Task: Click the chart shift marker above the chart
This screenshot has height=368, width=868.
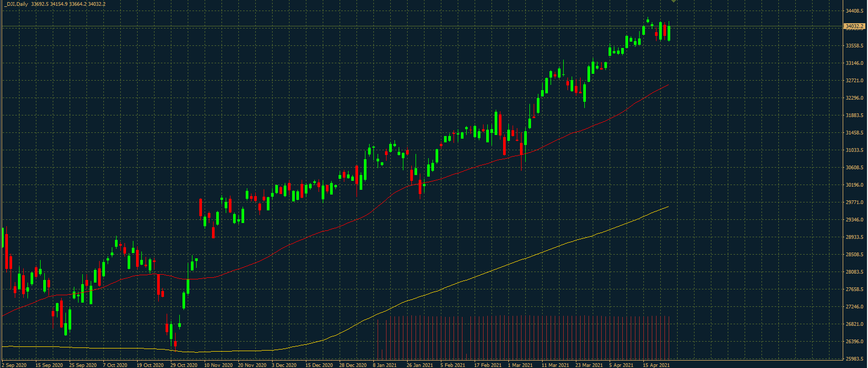Action: pyautogui.click(x=673, y=1)
